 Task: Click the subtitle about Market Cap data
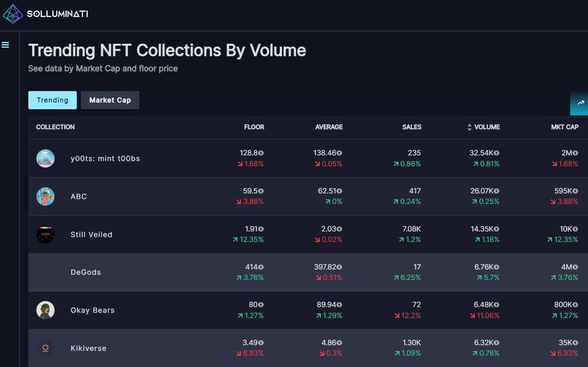(103, 69)
